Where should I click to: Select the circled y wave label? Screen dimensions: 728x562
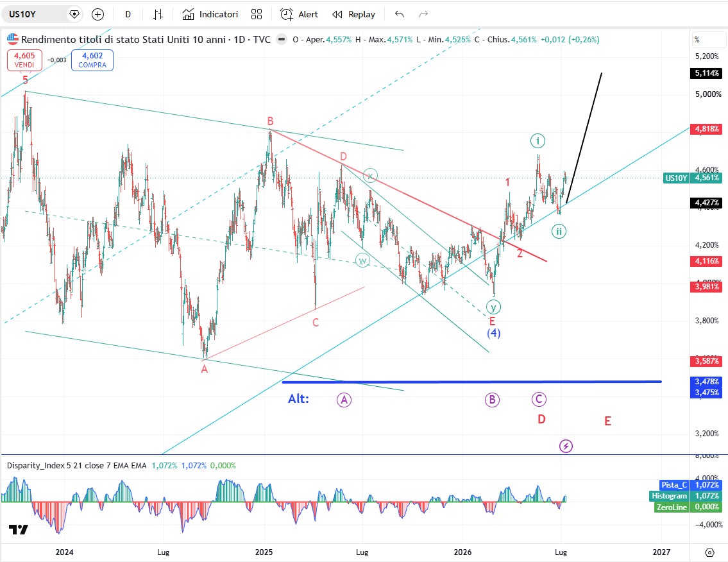tap(493, 307)
